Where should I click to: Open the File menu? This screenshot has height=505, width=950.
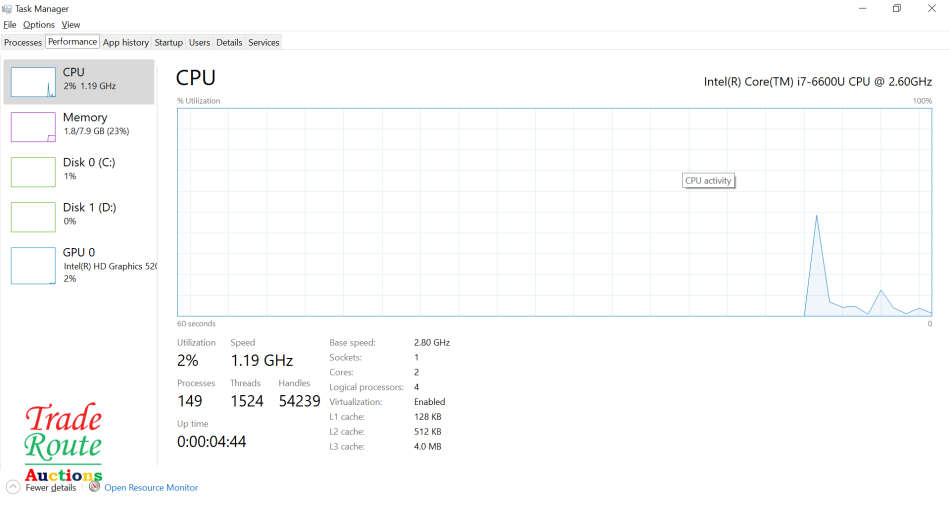click(x=10, y=24)
